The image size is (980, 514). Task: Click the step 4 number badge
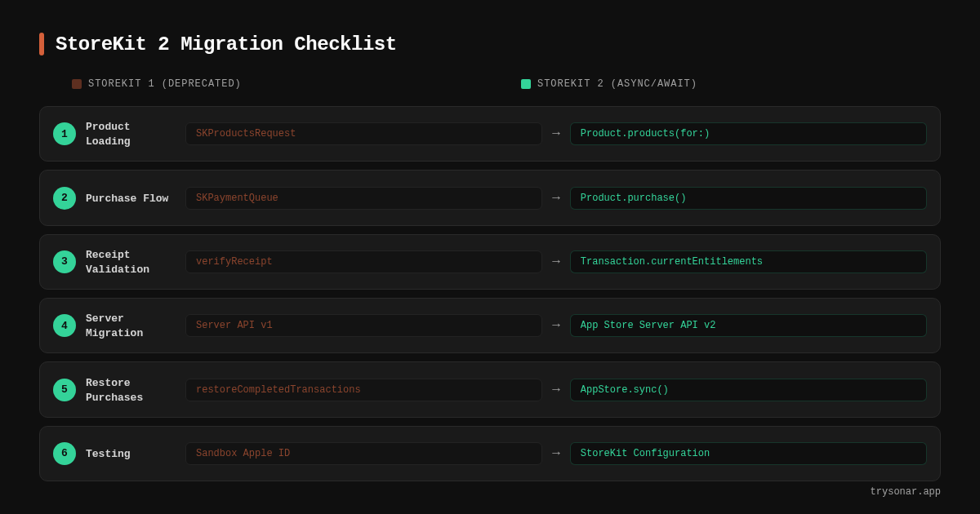click(65, 326)
